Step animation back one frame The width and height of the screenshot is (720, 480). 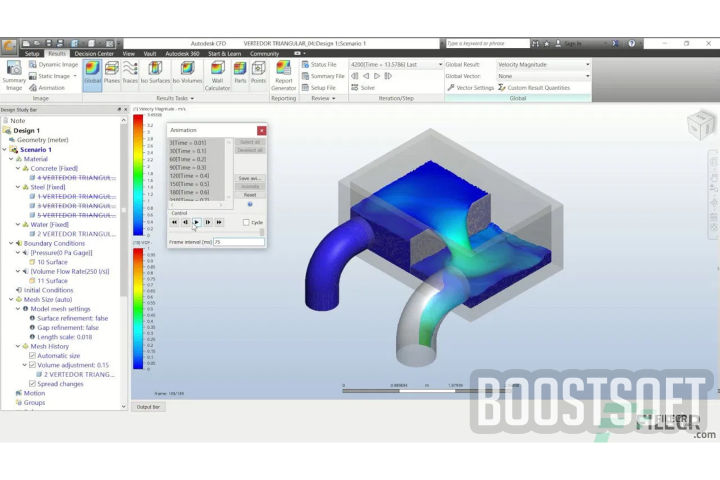pyautogui.click(x=186, y=222)
